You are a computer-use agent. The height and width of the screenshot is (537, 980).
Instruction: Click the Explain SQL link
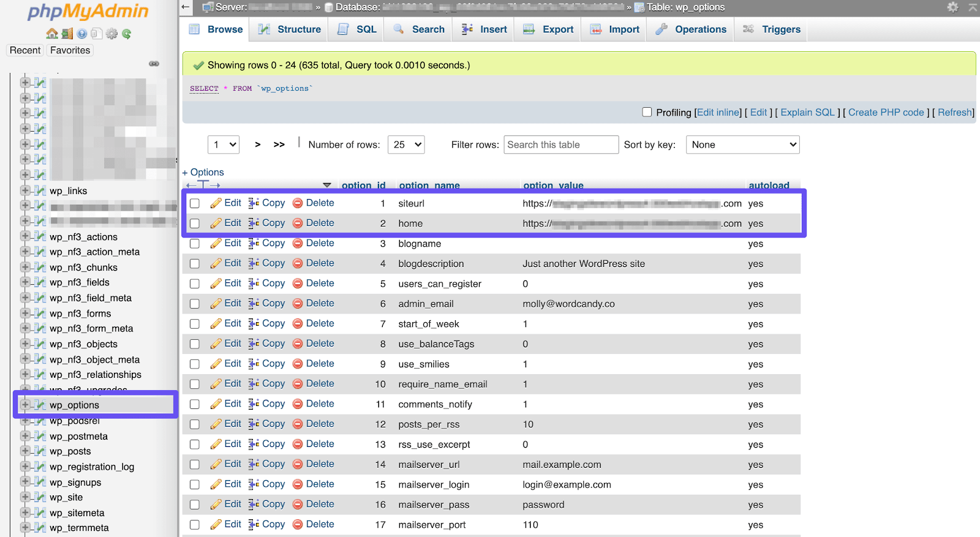coord(807,113)
